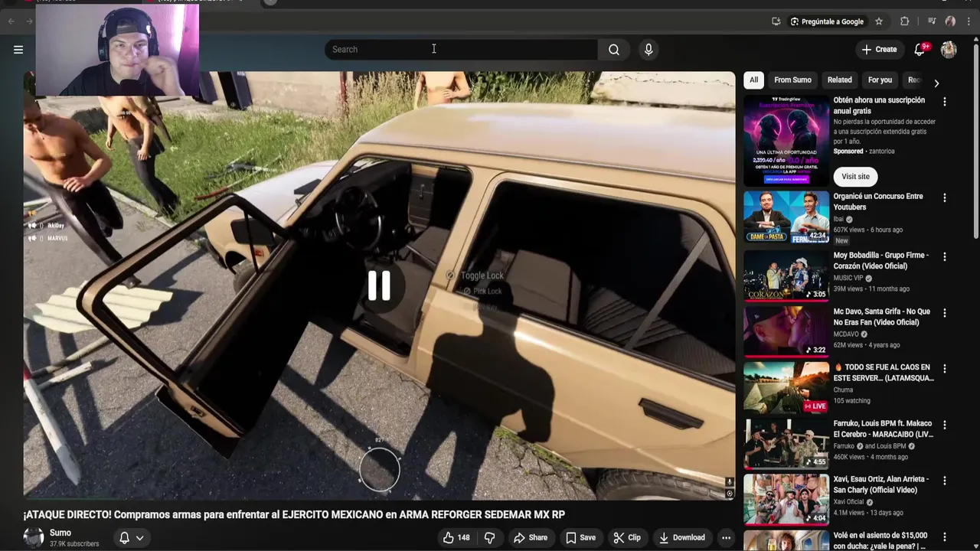
Task: Open options for Organicé un Concurso video
Action: pyautogui.click(x=944, y=198)
